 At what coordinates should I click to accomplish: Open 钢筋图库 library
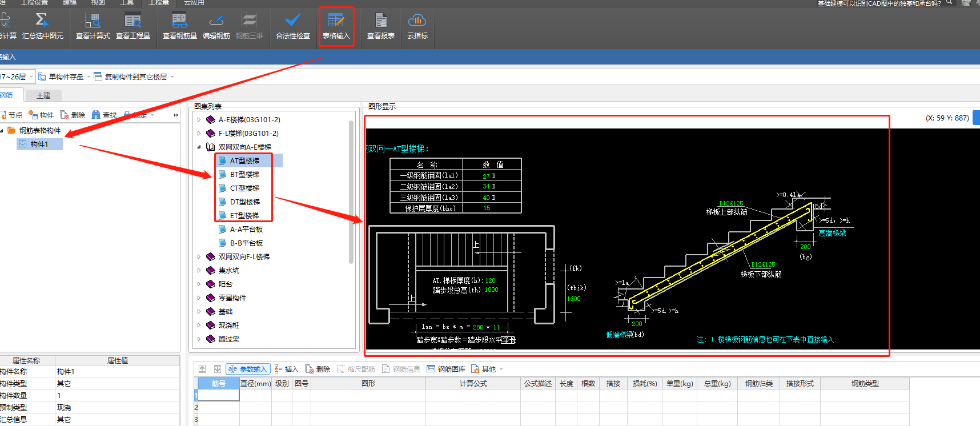click(x=446, y=369)
